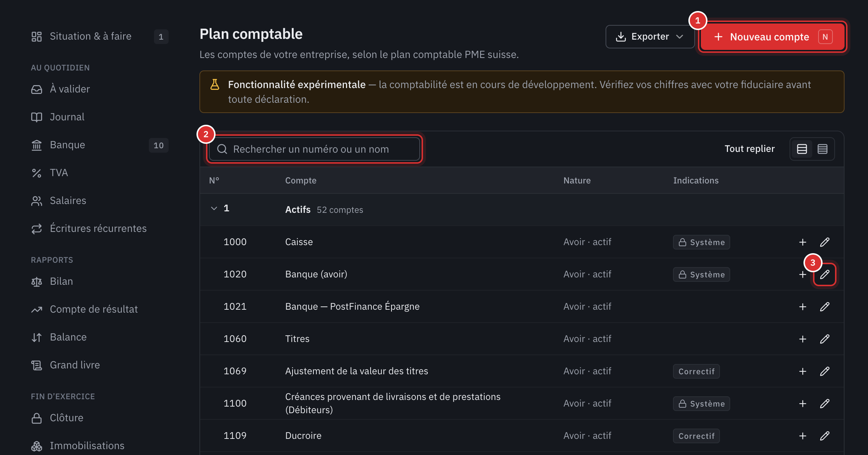Click Tout replier to collapse all
The width and height of the screenshot is (868, 455).
pos(750,149)
